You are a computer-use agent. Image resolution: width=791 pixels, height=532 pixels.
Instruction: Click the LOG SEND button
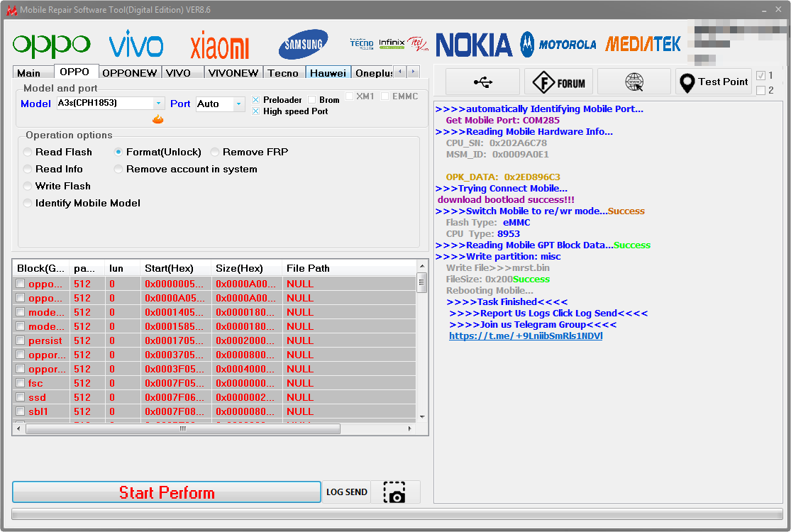click(347, 492)
